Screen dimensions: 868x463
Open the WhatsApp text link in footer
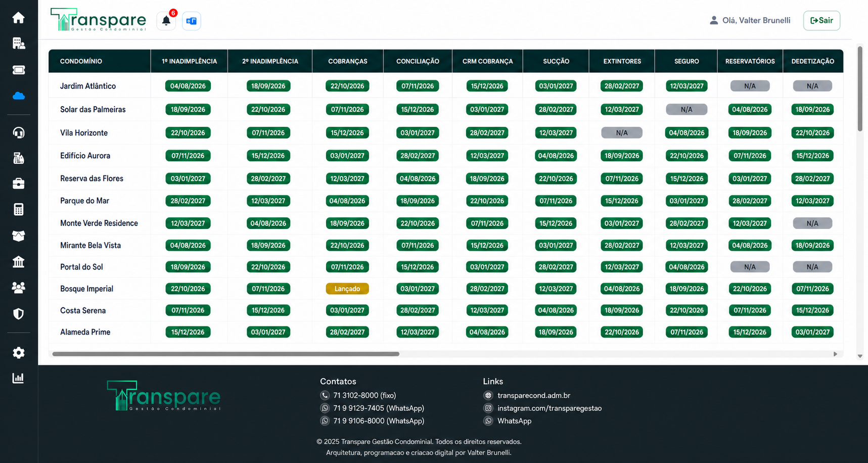514,421
